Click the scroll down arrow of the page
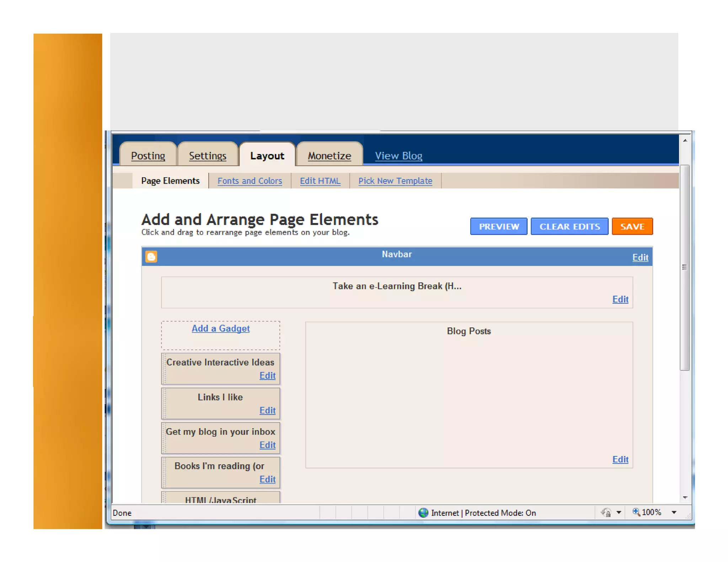728x562 pixels. tap(685, 498)
